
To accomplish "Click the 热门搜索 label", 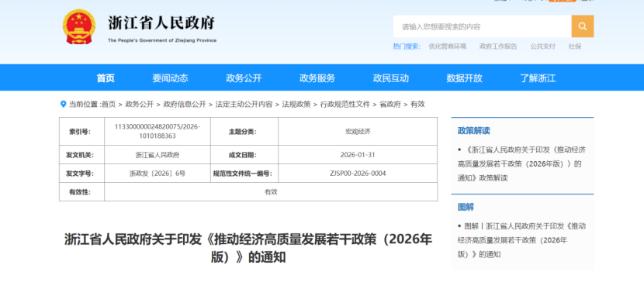I will (x=407, y=46).
